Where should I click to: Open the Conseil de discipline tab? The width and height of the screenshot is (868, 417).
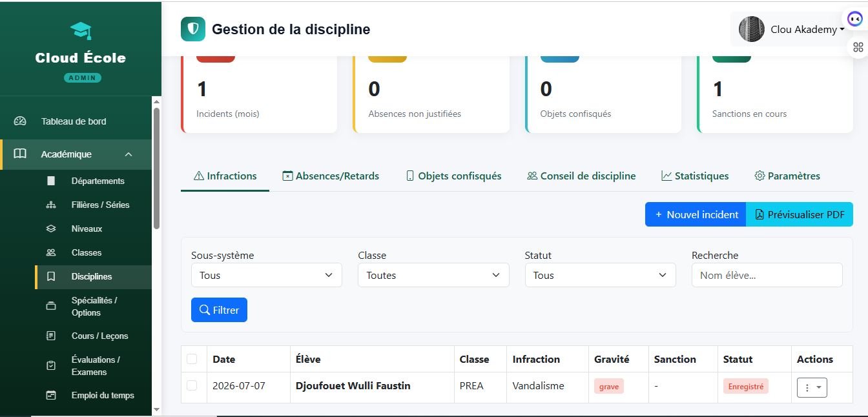(581, 176)
